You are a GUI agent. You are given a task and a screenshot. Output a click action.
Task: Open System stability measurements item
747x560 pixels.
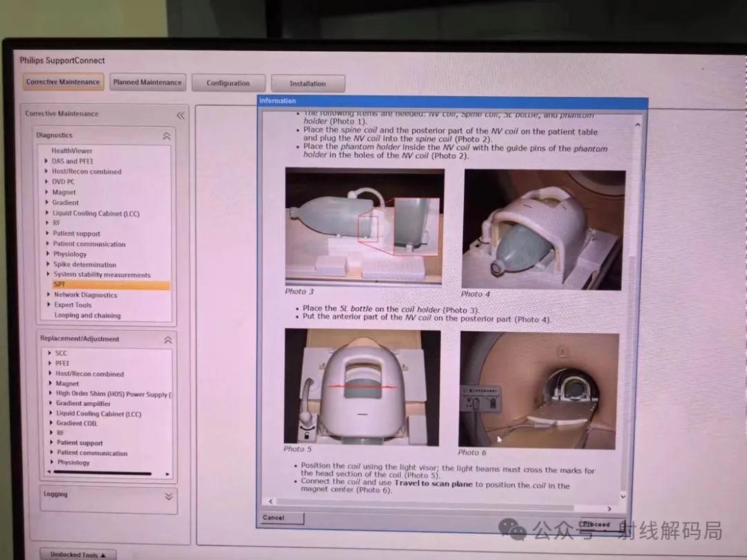pos(102,274)
